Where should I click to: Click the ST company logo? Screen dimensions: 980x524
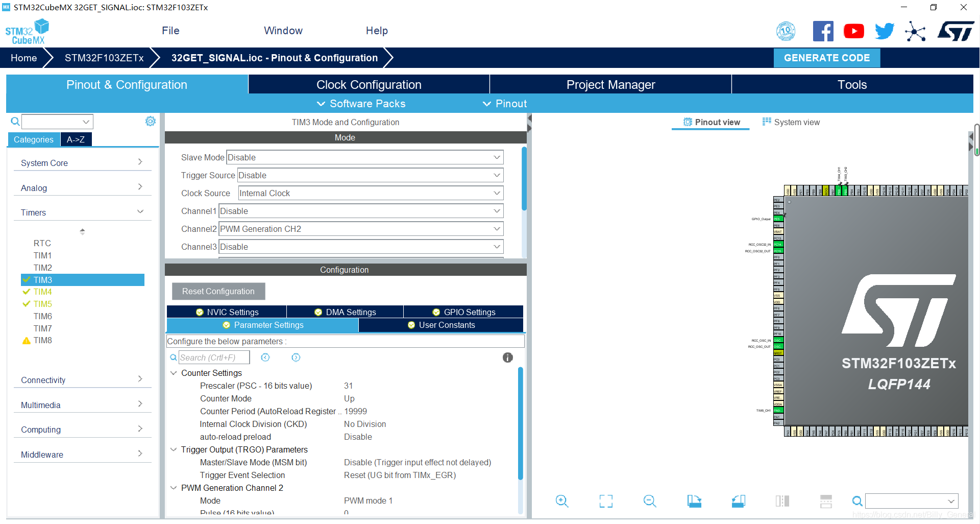[x=956, y=31]
